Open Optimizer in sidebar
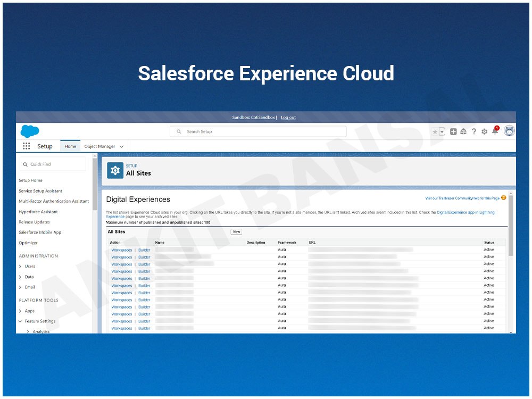The width and height of the screenshot is (532, 399). click(x=28, y=243)
